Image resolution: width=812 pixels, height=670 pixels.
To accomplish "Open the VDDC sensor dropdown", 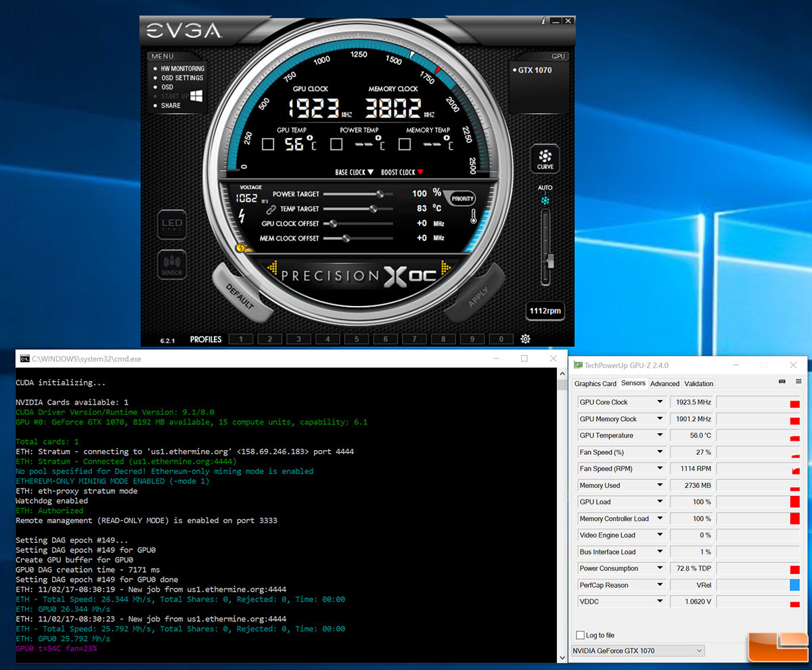I will click(660, 602).
